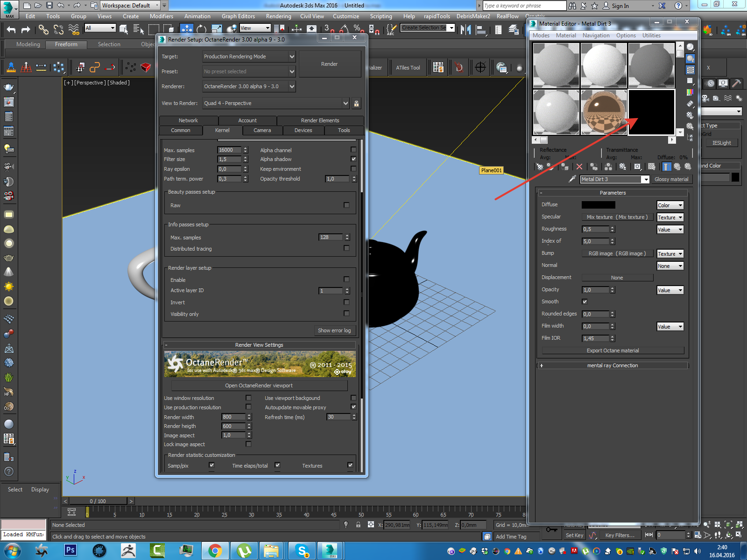Select the brown checkered material sample slot

[604, 112]
